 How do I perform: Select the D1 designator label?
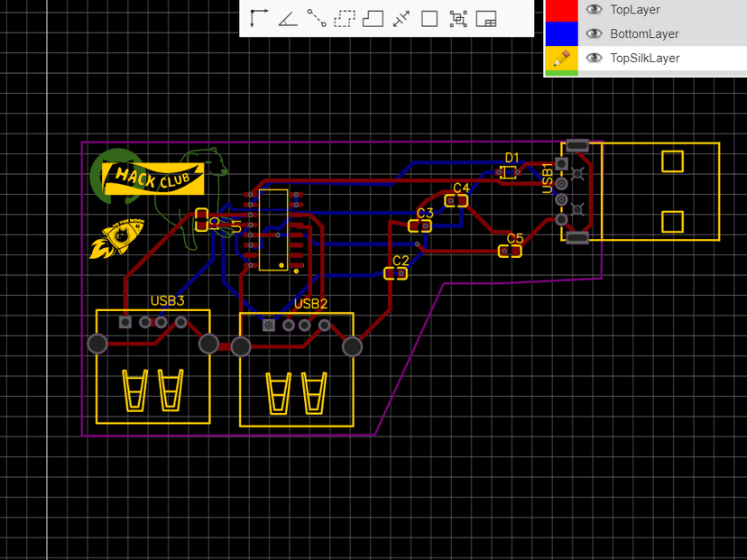coord(512,158)
